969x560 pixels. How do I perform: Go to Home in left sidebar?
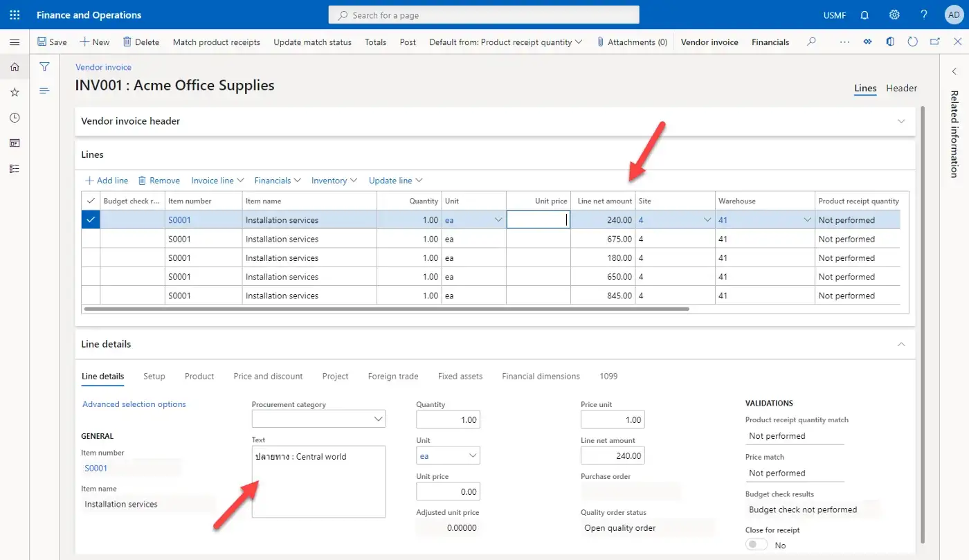point(15,67)
